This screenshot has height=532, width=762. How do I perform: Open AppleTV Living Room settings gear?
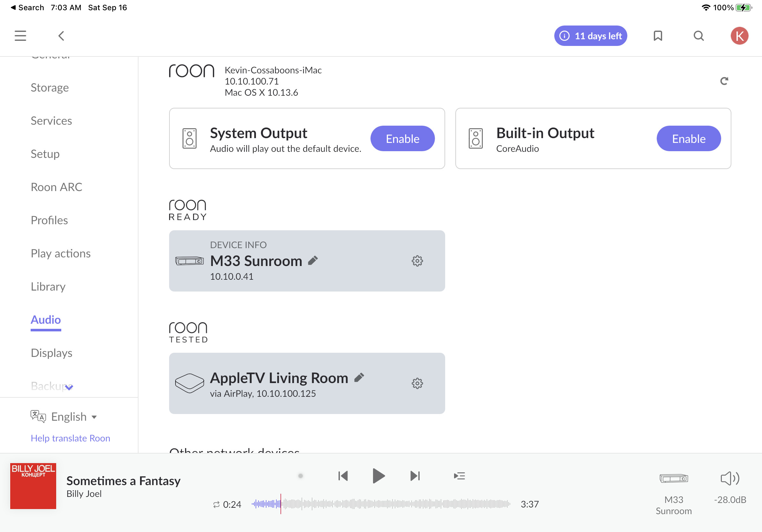417,383
